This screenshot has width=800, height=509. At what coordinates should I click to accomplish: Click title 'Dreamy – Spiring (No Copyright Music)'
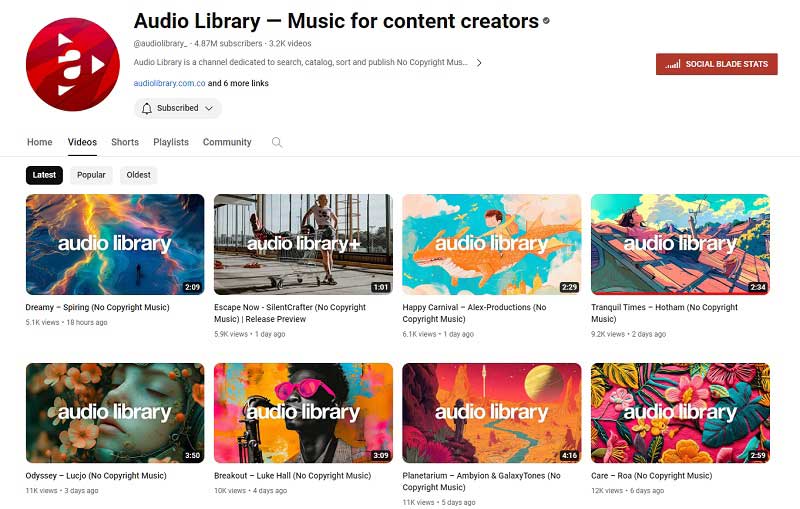97,308
